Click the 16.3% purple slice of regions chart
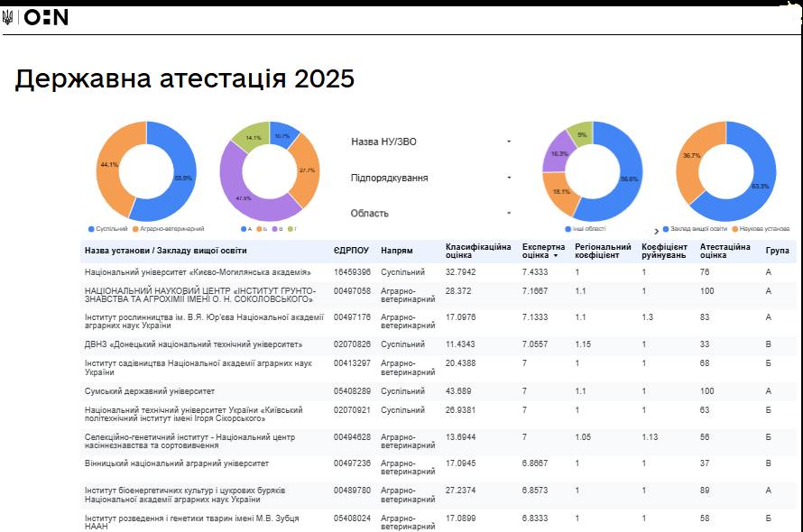The image size is (803, 532). [x=559, y=153]
